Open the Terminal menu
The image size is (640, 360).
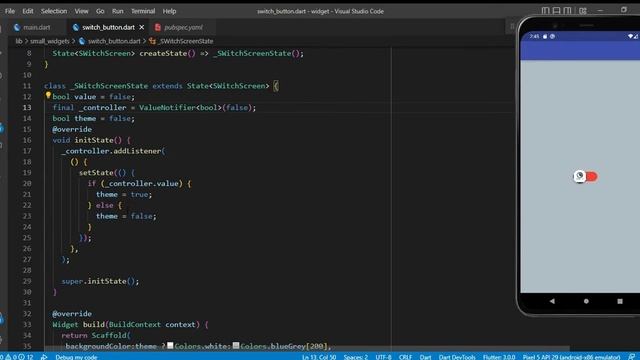pyautogui.click(x=143, y=11)
